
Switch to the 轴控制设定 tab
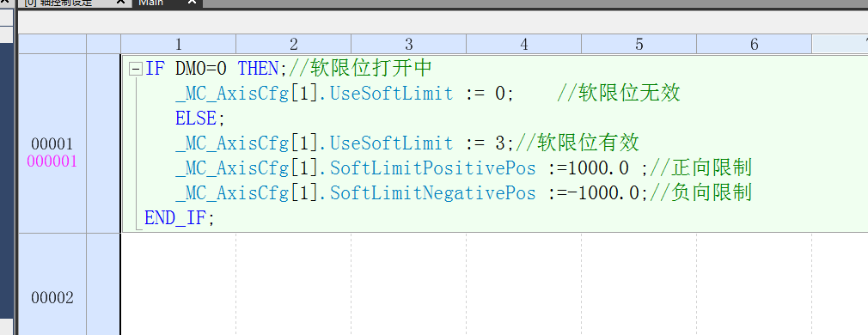[x=58, y=3]
